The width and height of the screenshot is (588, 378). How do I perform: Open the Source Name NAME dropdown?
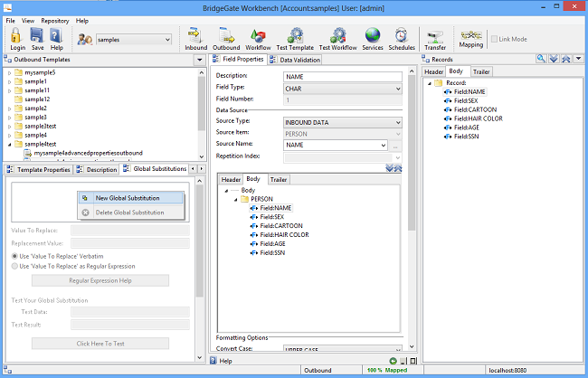coord(384,145)
